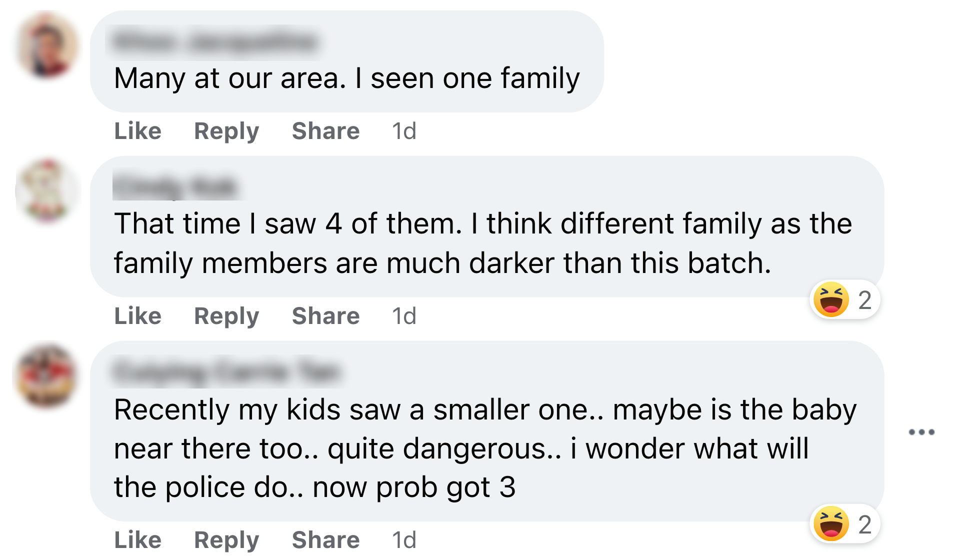Viewport: 954px width, 560px height.
Task: Like the 'Many at our area' comment
Action: point(137,131)
